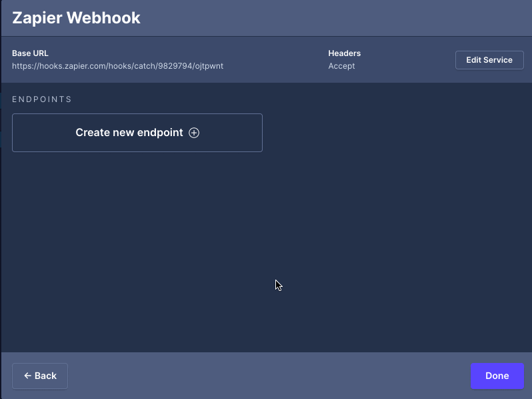Screen dimensions: 532x399
Task: Click the Zapier Webhook title
Action: tap(77, 17)
